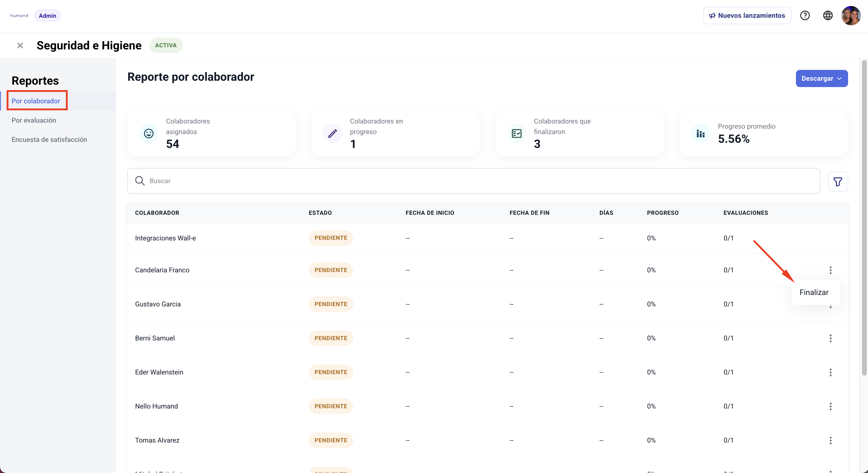The height and width of the screenshot is (473, 868).
Task: Click the humand logo
Action: pos(19,15)
